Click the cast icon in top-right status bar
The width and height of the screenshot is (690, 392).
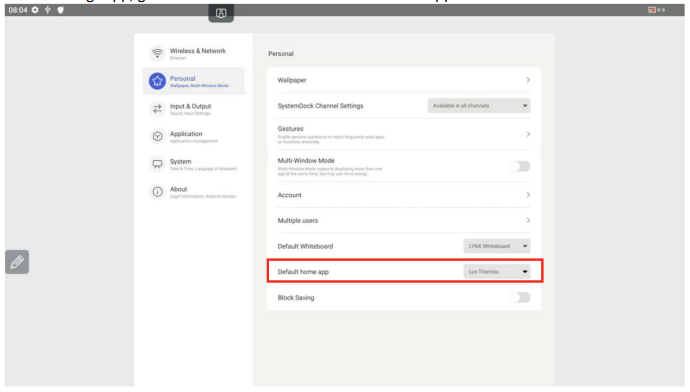pyautogui.click(x=652, y=10)
